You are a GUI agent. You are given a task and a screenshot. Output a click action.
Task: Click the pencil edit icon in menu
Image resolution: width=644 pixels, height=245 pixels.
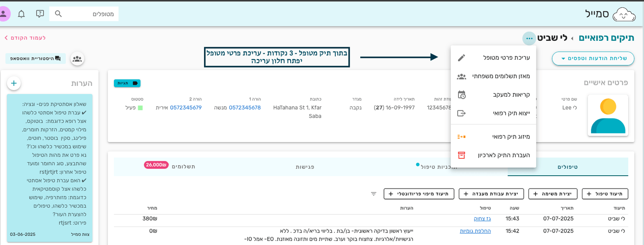point(462,58)
